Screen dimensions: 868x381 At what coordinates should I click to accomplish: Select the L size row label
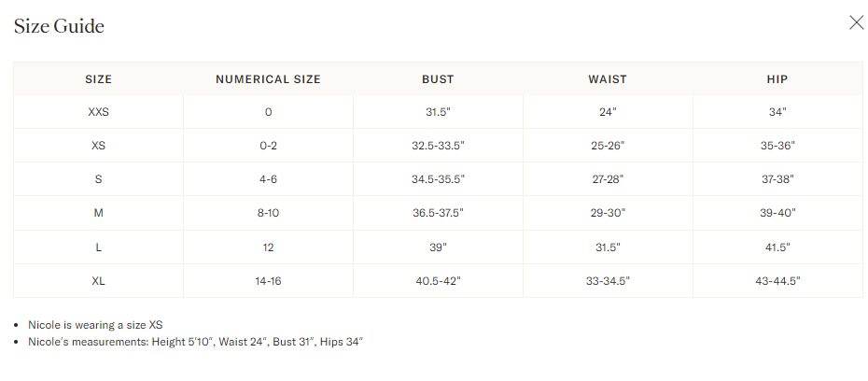click(99, 247)
